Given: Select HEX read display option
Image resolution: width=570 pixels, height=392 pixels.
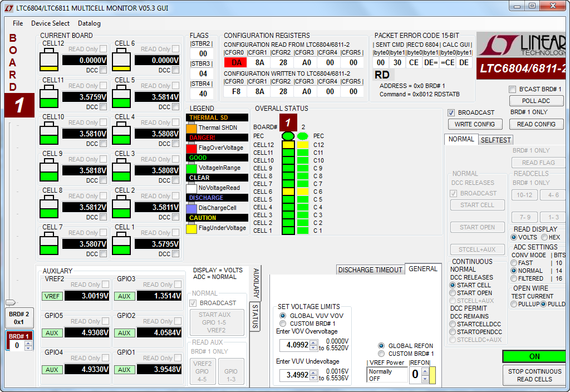Looking at the screenshot, I should 544,237.
